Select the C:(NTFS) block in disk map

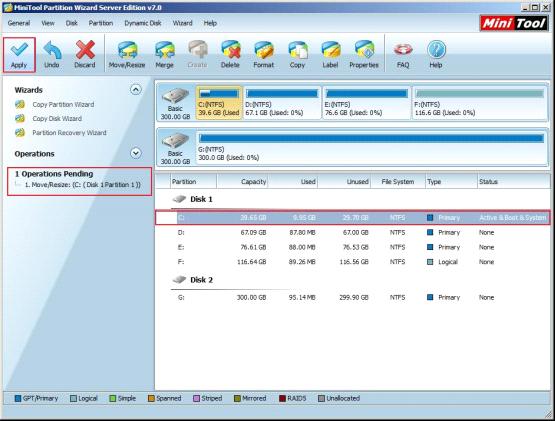219,103
